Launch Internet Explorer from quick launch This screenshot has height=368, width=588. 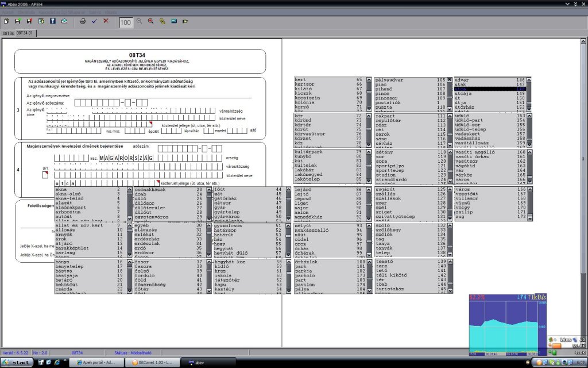click(57, 362)
